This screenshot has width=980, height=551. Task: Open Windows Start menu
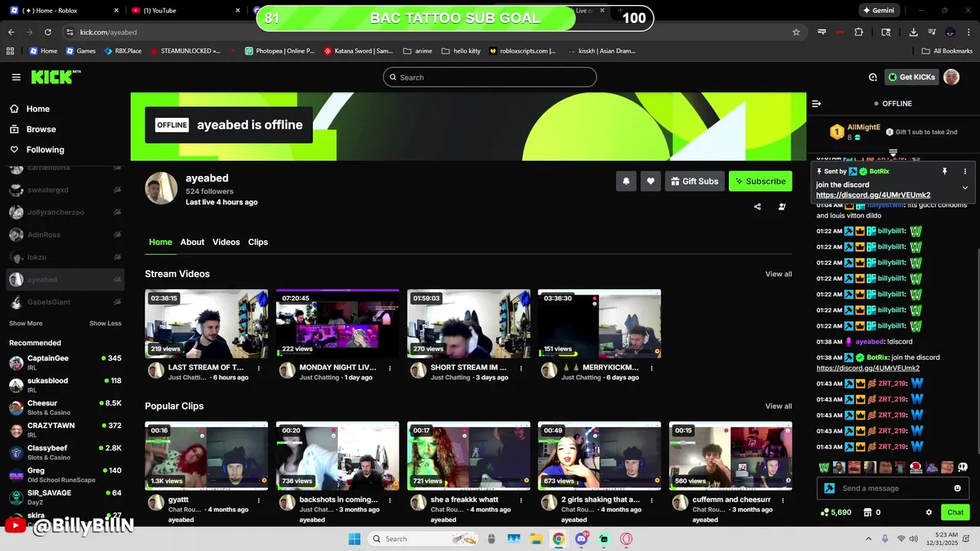(354, 539)
